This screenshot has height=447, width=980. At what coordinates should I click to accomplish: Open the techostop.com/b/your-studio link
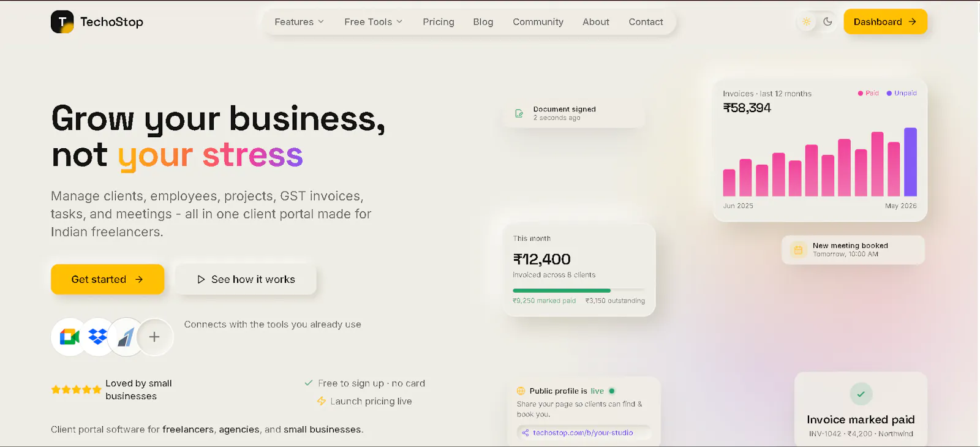pos(582,432)
